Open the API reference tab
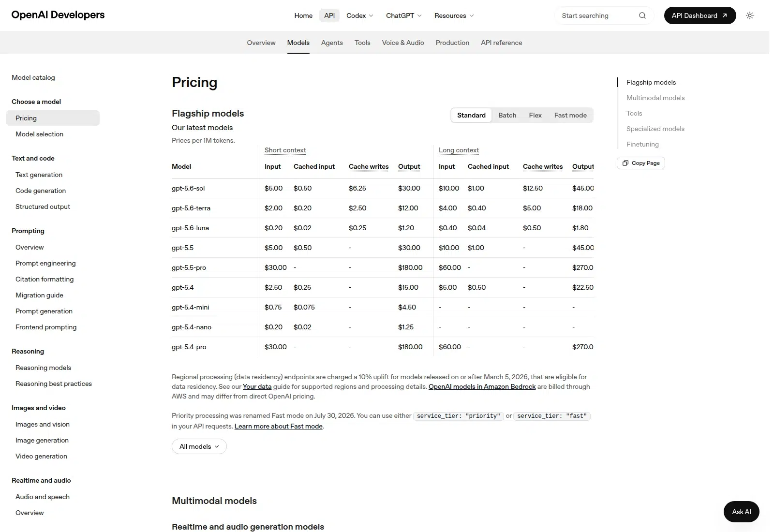The width and height of the screenshot is (774, 532). (x=502, y=43)
